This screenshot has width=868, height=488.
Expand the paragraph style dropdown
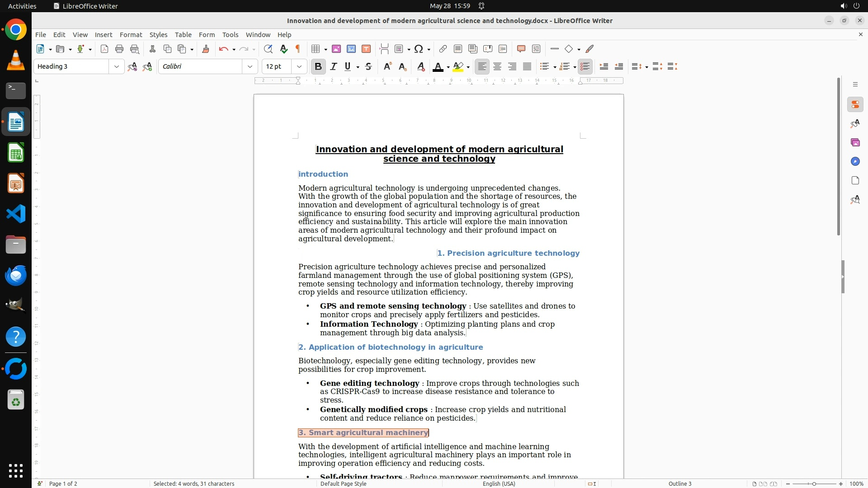point(117,66)
